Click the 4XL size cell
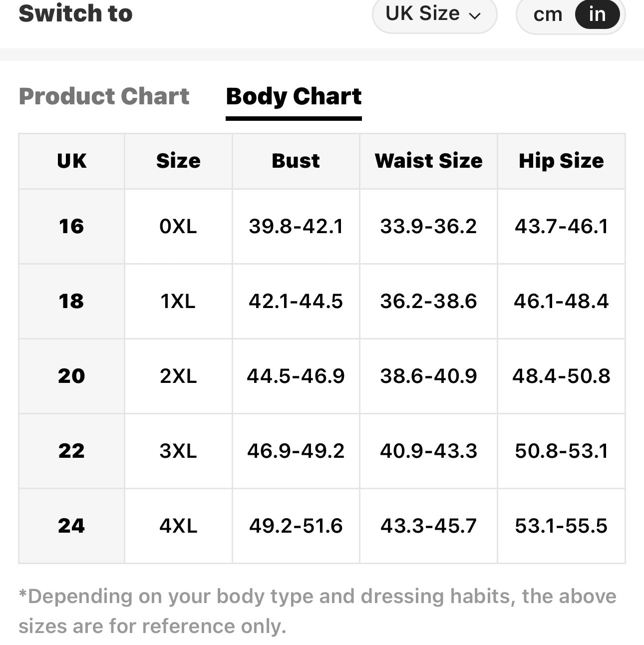 coord(178,526)
